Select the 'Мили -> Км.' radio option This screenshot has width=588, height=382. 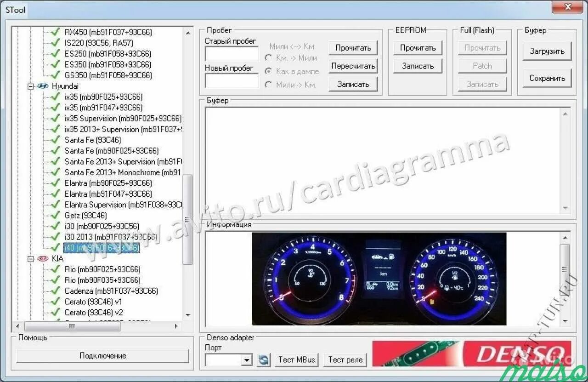[268, 85]
